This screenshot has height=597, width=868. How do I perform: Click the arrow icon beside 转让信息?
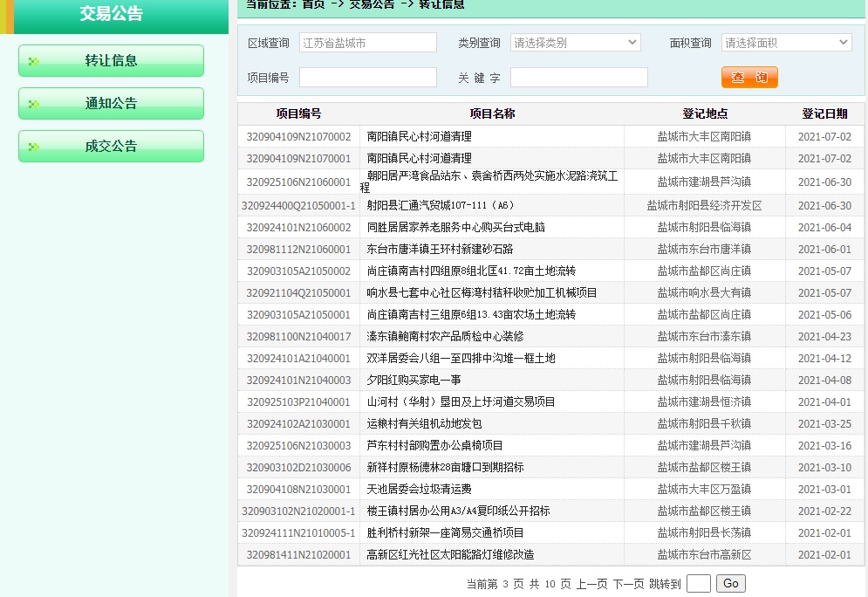(35, 61)
